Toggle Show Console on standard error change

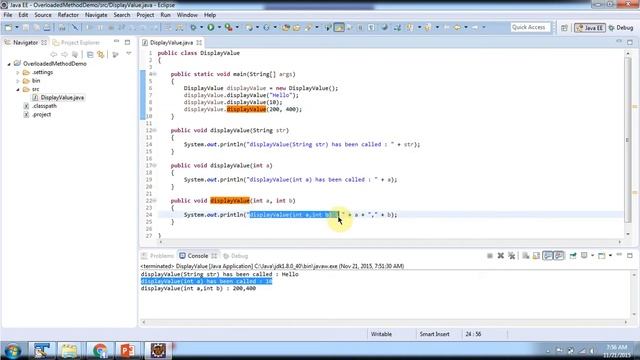[559, 256]
